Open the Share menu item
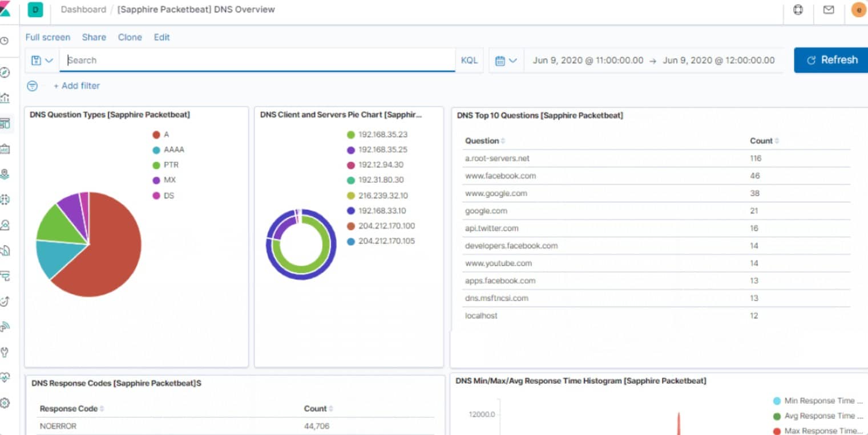This screenshot has height=435, width=868. point(94,37)
